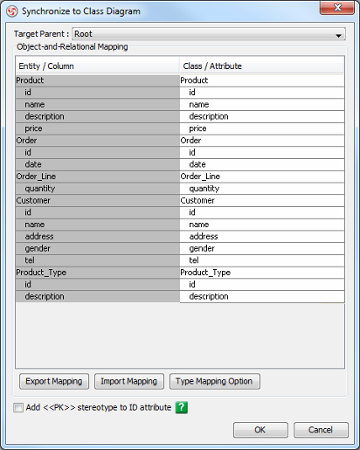Viewport: 360px width, 450px height.
Task: Select Customer's address attribute cell
Action: [x=262, y=237]
